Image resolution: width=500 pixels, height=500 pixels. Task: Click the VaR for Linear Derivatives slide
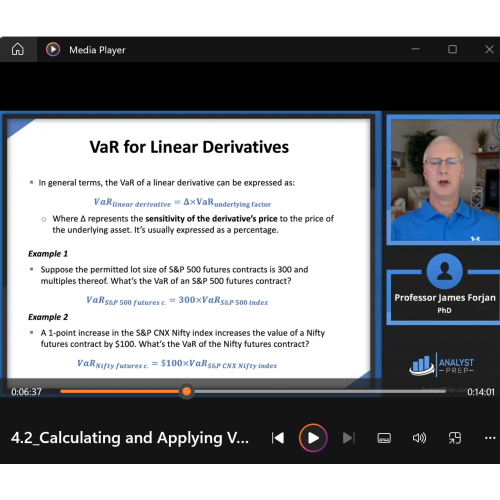(x=189, y=248)
